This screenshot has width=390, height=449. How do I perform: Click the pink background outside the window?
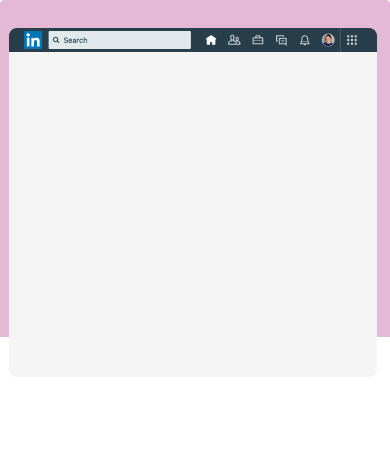(195, 13)
